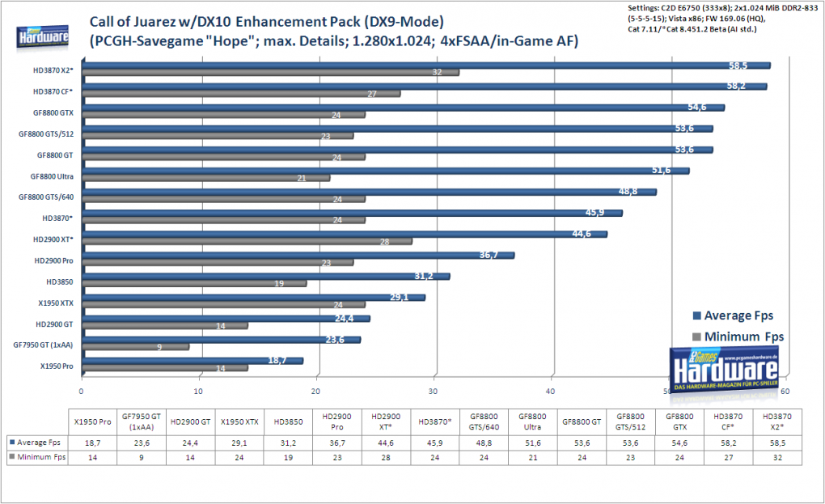
Task: Select the 'GF8800 Ultra' label on vertical axis
Action: [52, 176]
